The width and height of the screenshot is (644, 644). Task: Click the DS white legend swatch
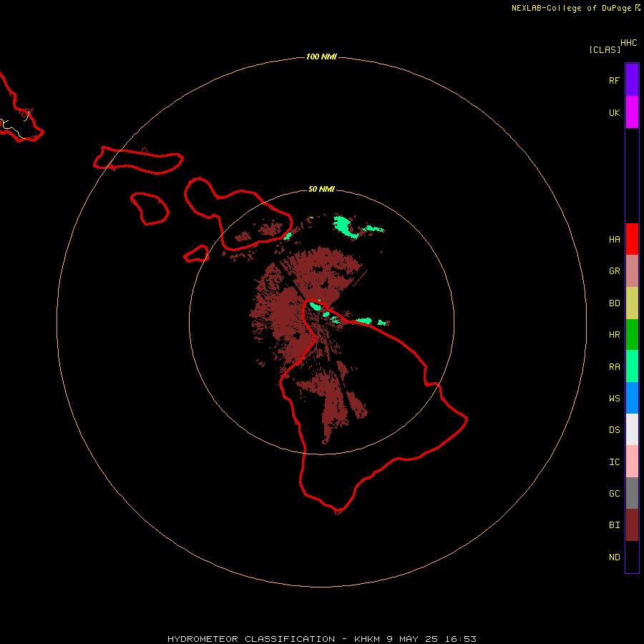[x=632, y=429]
